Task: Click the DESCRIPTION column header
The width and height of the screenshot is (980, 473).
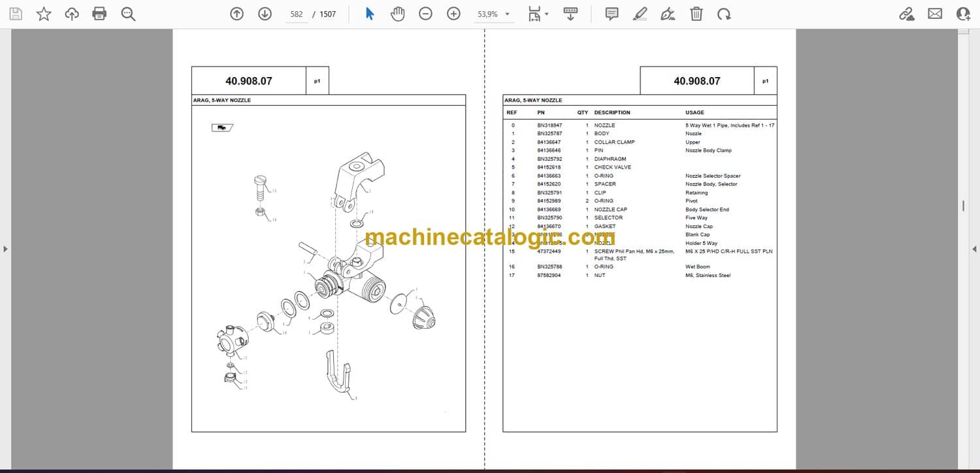Action: [612, 112]
